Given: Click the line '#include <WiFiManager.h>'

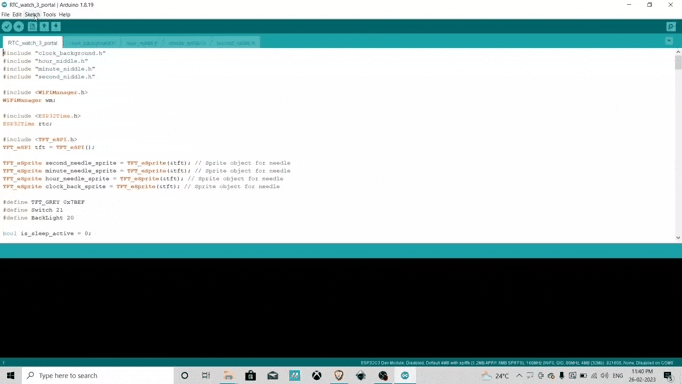Looking at the screenshot, I should point(45,92).
